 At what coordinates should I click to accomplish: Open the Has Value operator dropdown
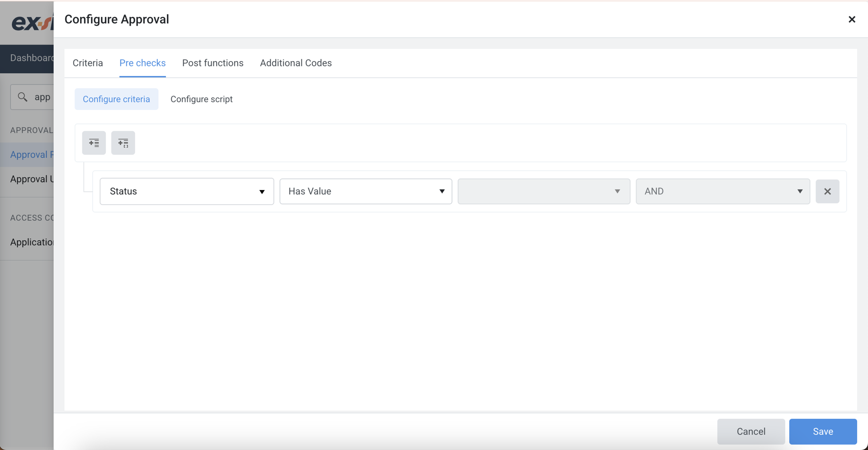point(366,191)
